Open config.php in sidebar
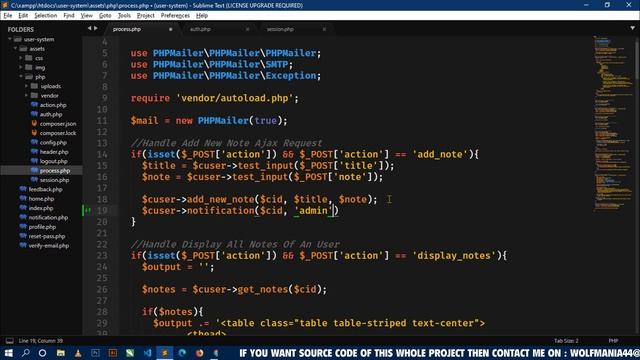 point(53,142)
